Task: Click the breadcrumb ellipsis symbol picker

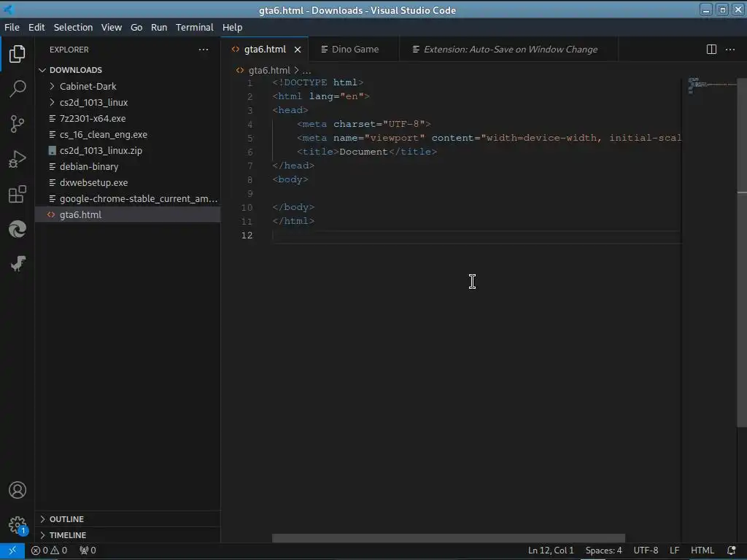Action: (x=306, y=71)
